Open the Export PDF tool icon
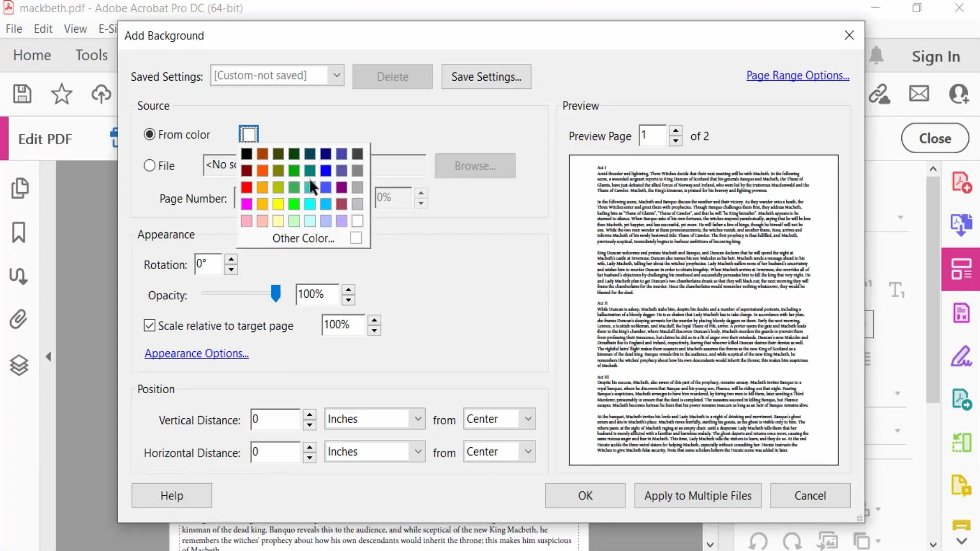The image size is (980, 551). click(961, 225)
